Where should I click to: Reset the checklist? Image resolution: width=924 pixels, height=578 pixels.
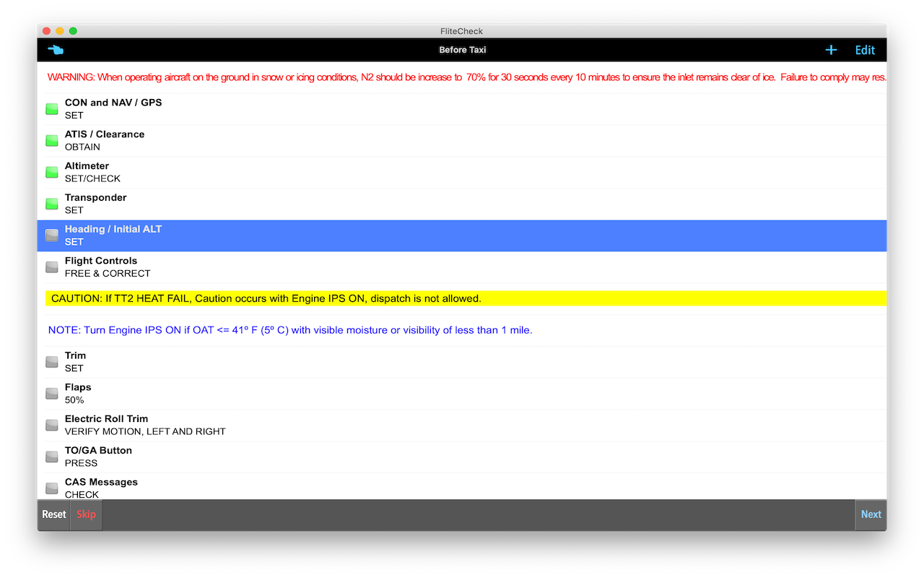[54, 514]
